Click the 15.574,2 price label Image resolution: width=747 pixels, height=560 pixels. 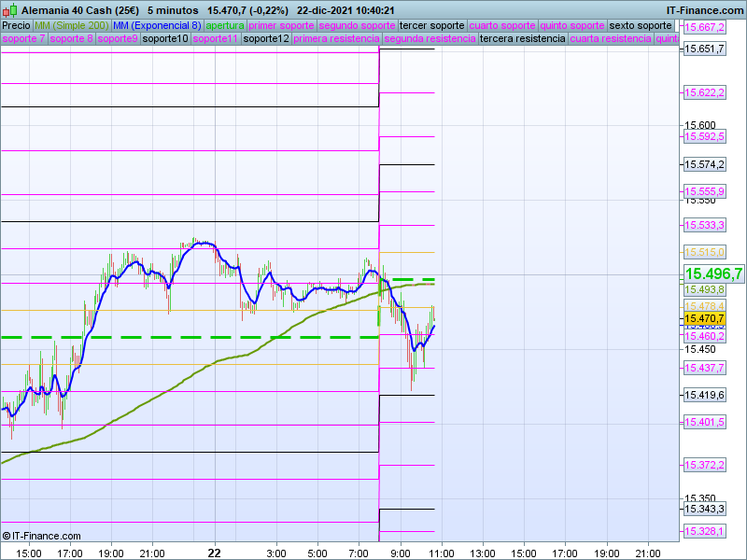(x=704, y=165)
